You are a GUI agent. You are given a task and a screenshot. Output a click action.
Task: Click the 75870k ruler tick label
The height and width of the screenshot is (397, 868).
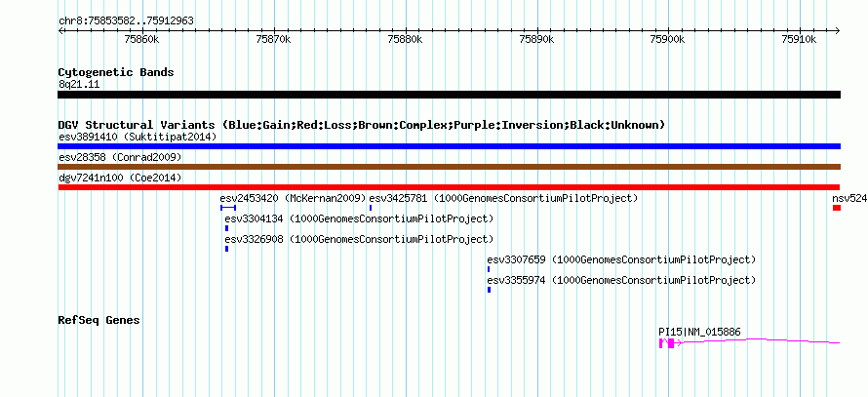[273, 39]
